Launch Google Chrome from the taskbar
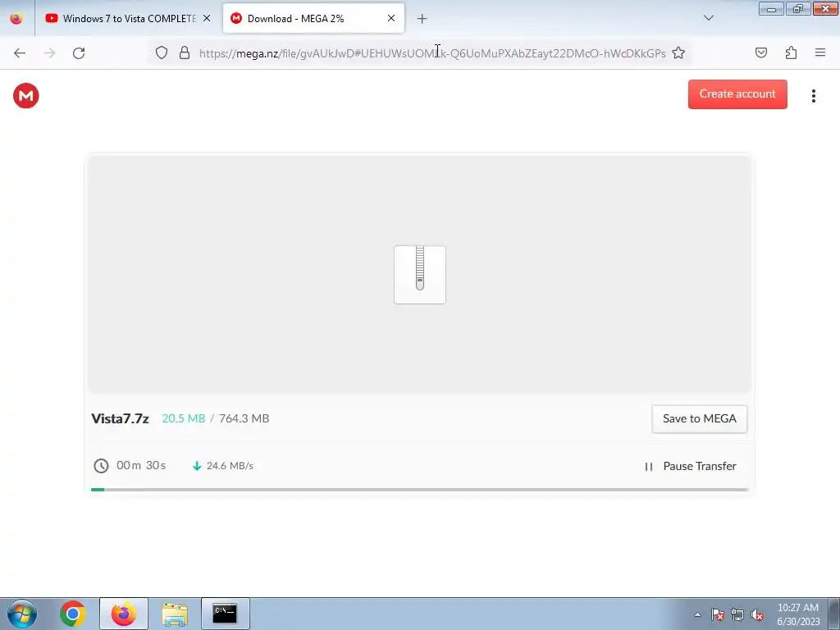Screen dimensions: 840x630 point(73,614)
